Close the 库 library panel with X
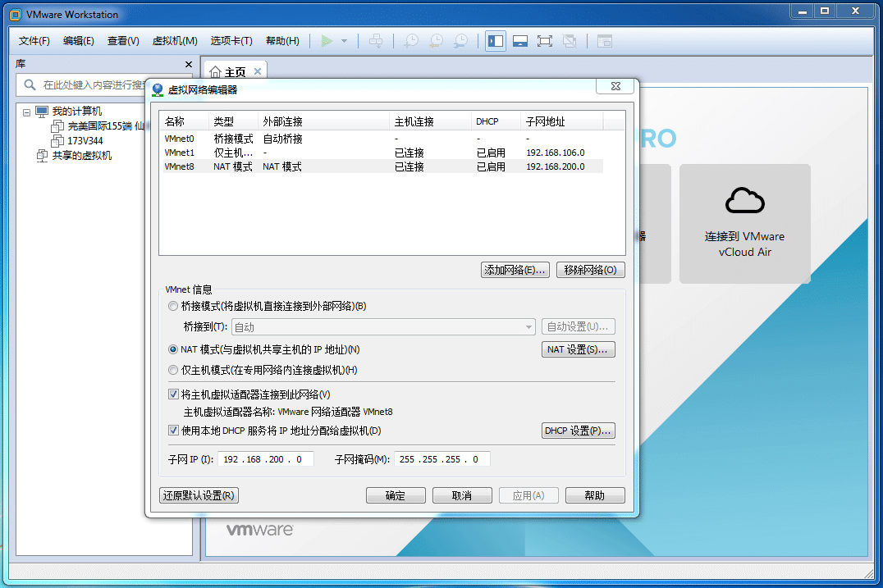883x588 pixels. [189, 64]
